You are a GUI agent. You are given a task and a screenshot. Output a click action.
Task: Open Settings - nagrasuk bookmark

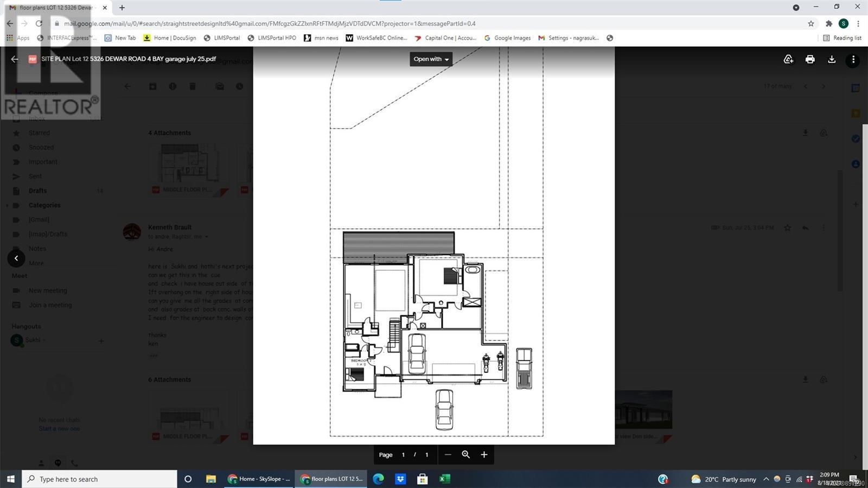[x=569, y=38]
